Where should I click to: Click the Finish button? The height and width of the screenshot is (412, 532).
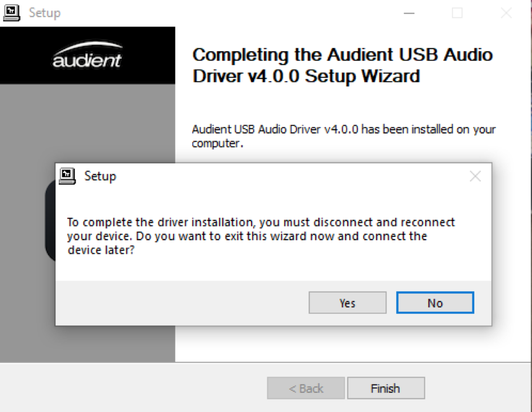386,388
